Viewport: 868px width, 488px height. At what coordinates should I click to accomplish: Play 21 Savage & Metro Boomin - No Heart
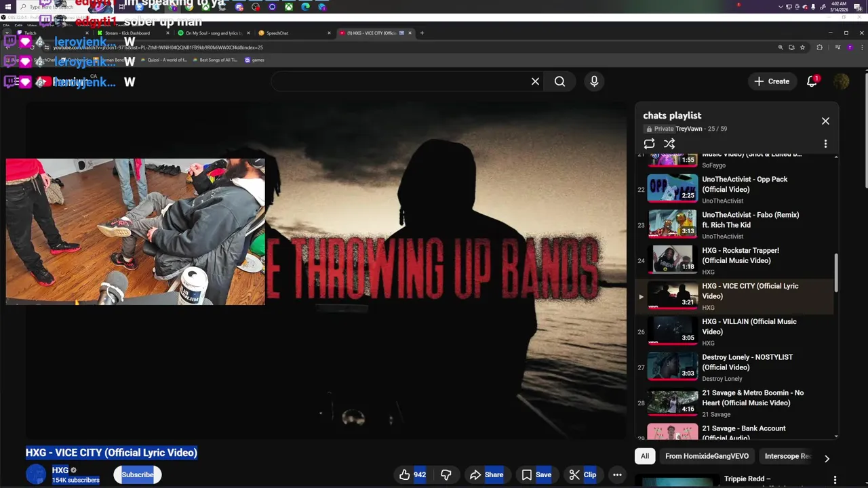(735, 403)
